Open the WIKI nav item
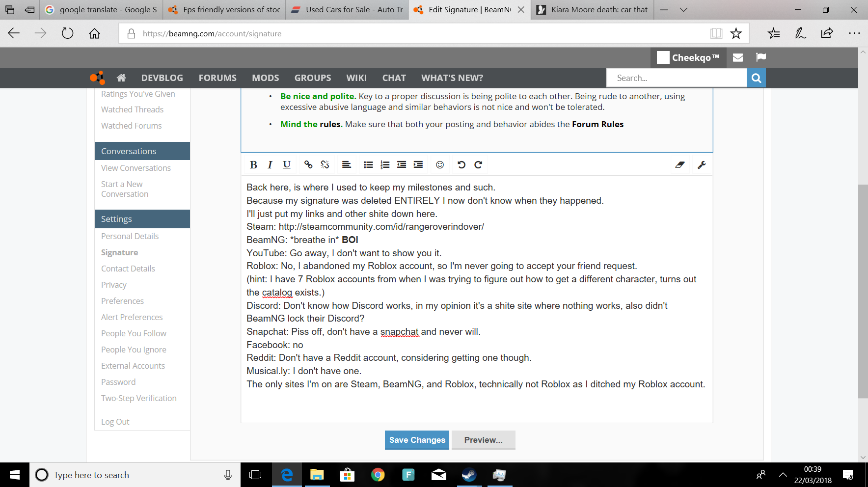The width and height of the screenshot is (868, 487). pyautogui.click(x=356, y=78)
